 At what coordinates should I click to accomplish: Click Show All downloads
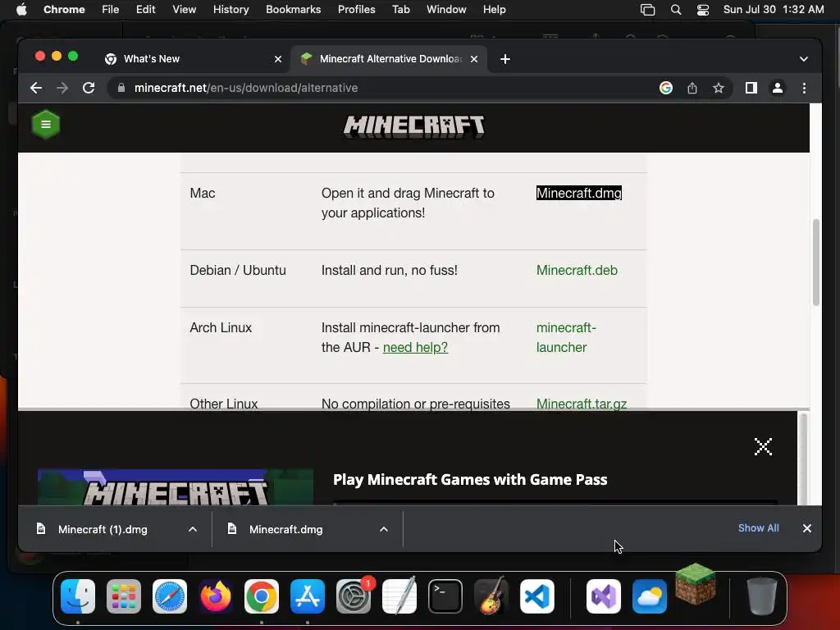coord(758,527)
